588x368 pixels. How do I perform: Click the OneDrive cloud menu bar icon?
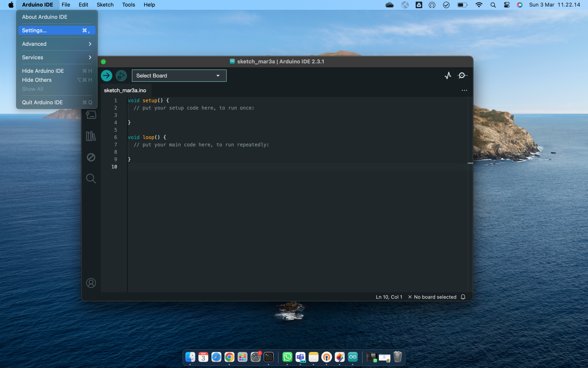tap(390, 5)
